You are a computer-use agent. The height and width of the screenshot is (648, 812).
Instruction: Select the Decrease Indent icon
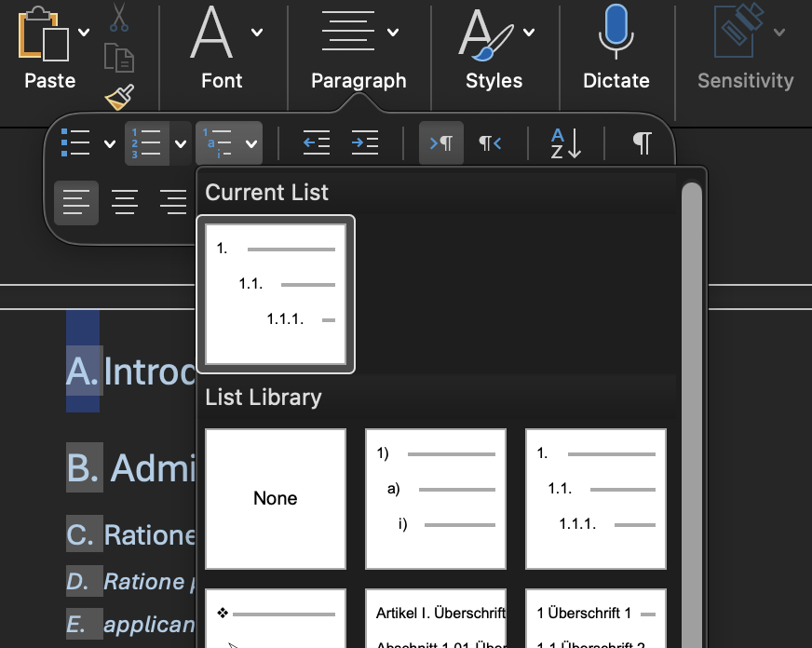tap(316, 142)
